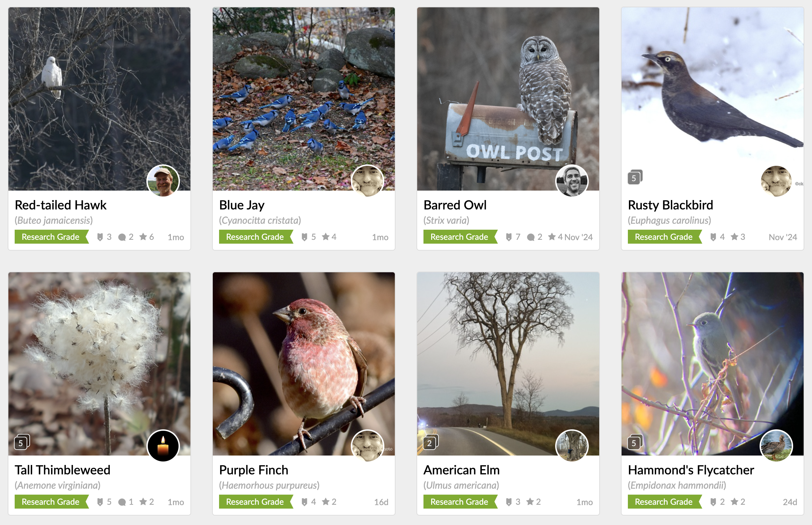
Task: Click the Research Grade badge on American Elm
Action: pos(459,502)
